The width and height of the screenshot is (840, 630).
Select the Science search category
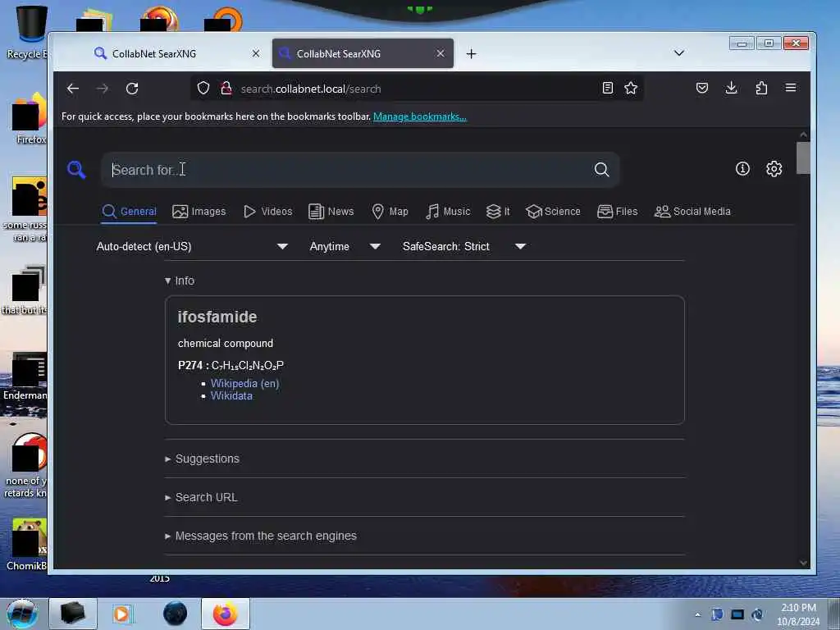coord(554,212)
